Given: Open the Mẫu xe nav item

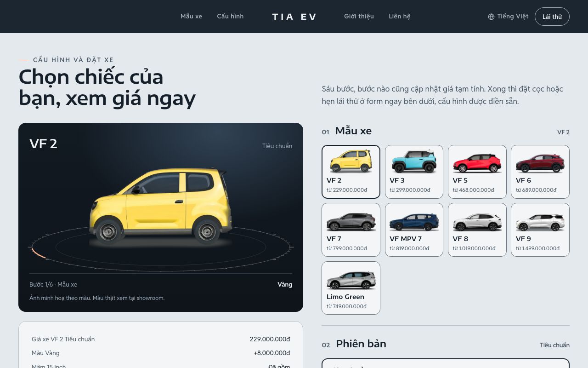Looking at the screenshot, I should tap(191, 16).
